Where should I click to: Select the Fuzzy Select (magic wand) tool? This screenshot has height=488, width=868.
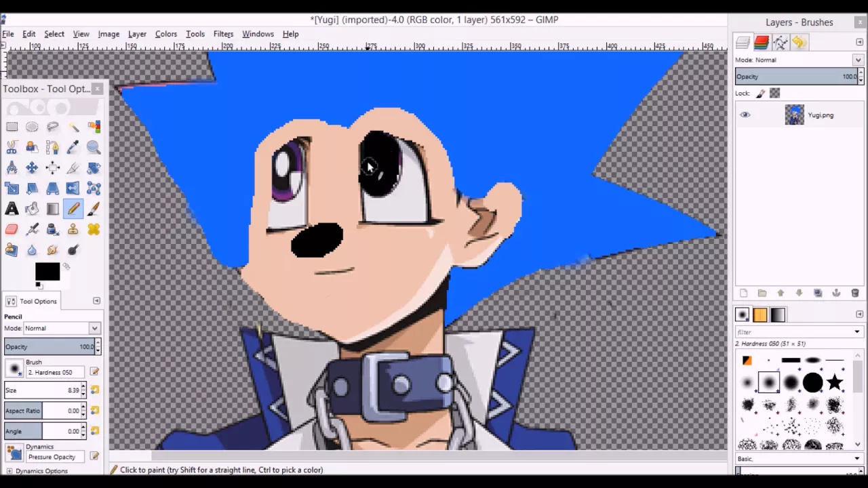click(73, 127)
